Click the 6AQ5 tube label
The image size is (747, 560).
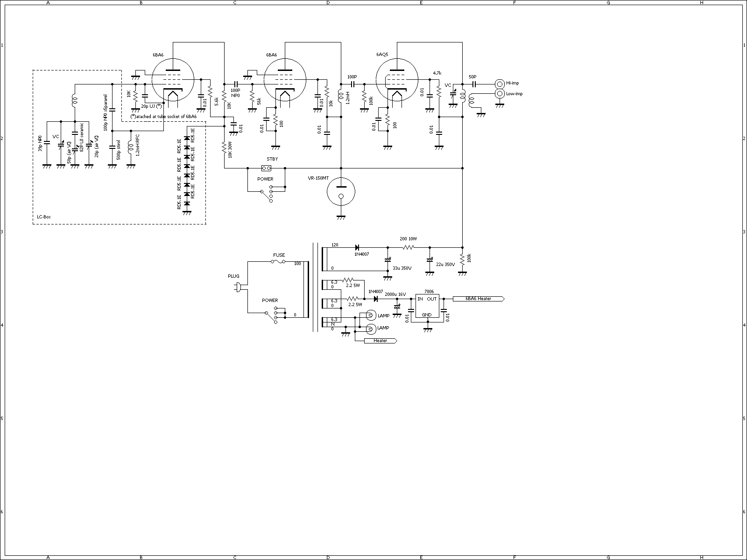coord(382,55)
